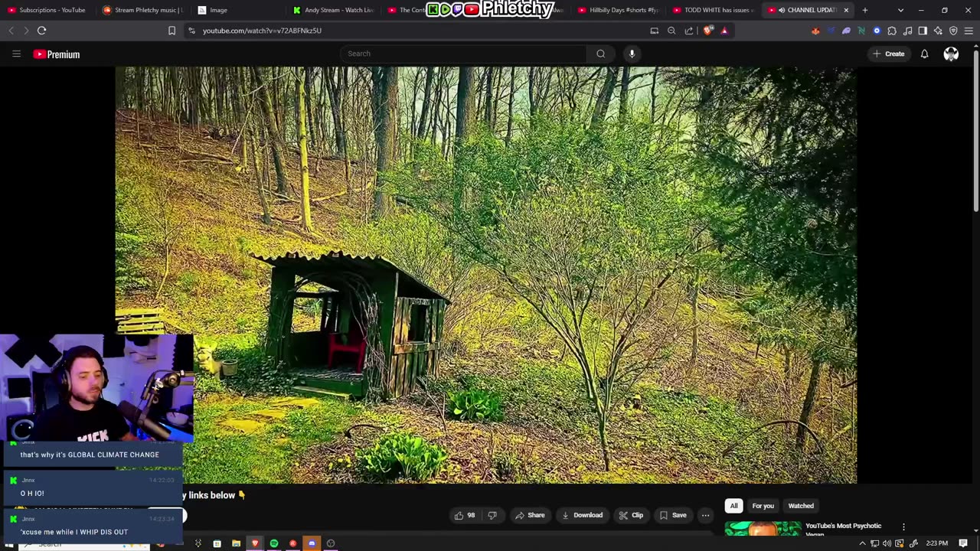This screenshot has height=551, width=980.
Task: Click the search magnifier button
Action: pyautogui.click(x=600, y=54)
